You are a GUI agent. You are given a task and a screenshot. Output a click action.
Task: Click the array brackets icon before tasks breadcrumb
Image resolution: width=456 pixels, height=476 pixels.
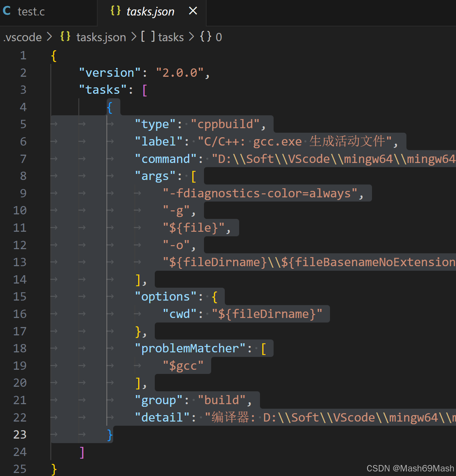[147, 37]
